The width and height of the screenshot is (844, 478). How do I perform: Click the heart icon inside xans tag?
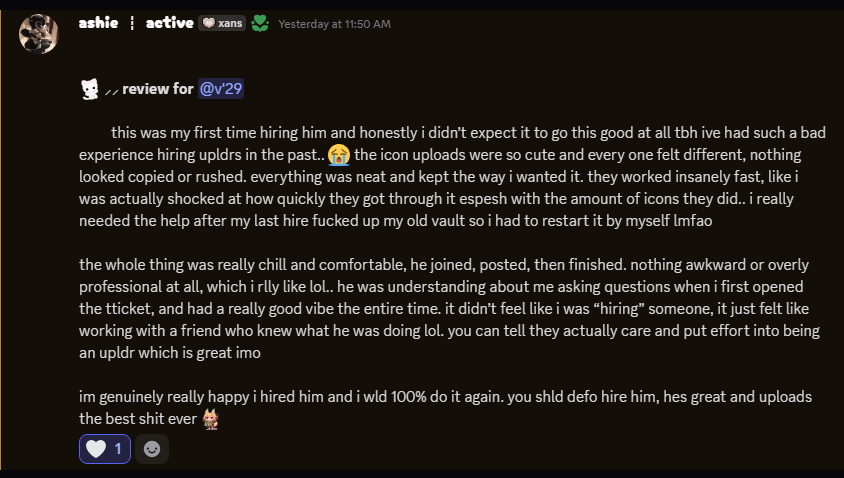[x=211, y=23]
